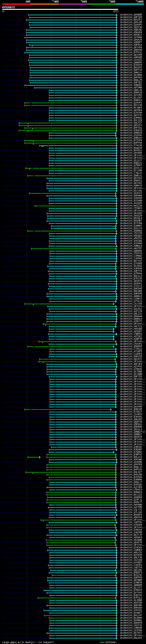
Task: Select UniRef100_Q9LFG7 label
Action: (x=131, y=123)
